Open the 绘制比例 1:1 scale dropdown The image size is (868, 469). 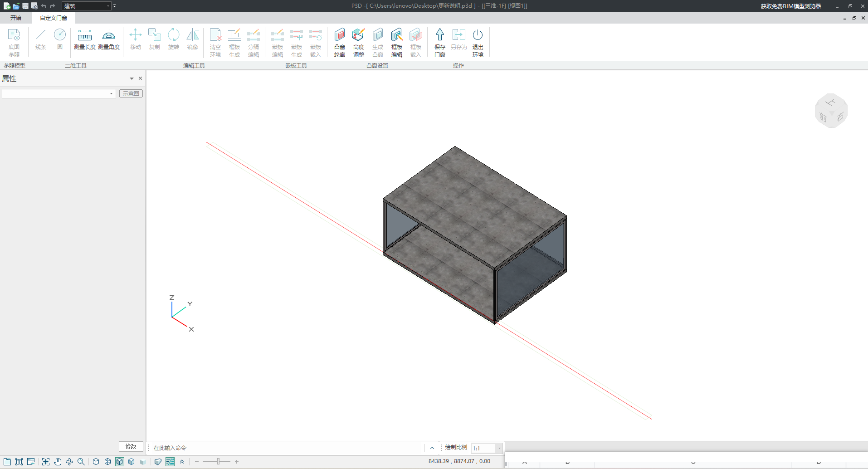pos(499,448)
